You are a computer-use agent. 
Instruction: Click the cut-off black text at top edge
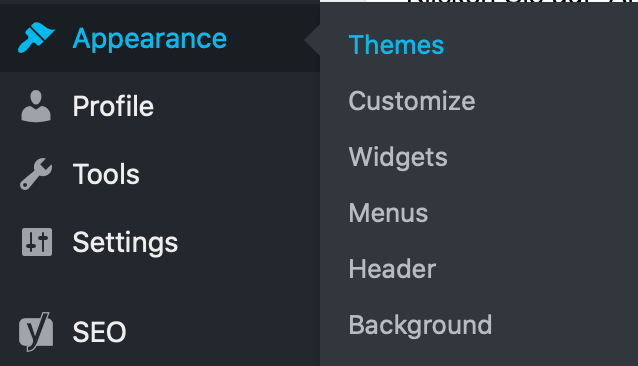click(523, 2)
